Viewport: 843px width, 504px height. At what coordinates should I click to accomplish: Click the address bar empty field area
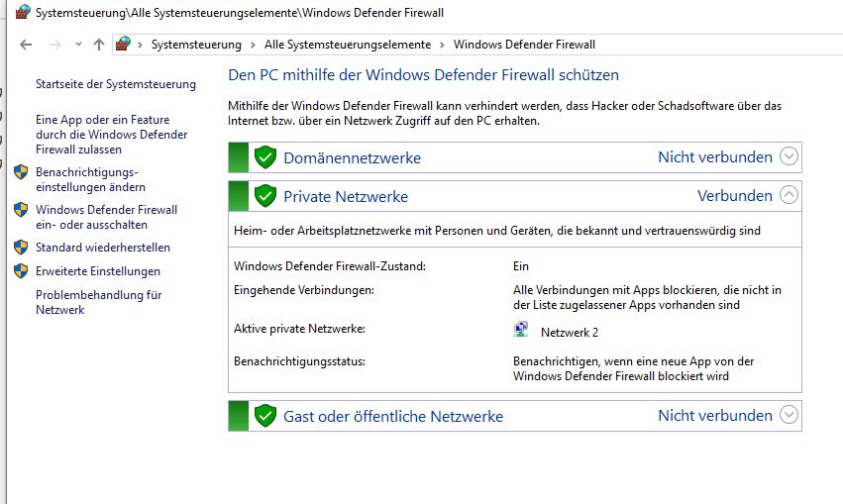720,45
